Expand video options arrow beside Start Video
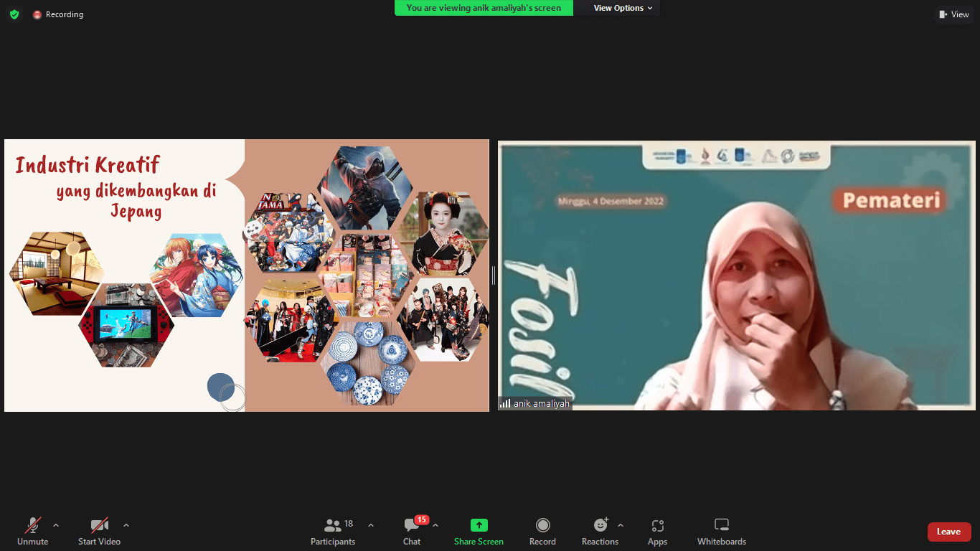The image size is (980, 551). pos(126,525)
